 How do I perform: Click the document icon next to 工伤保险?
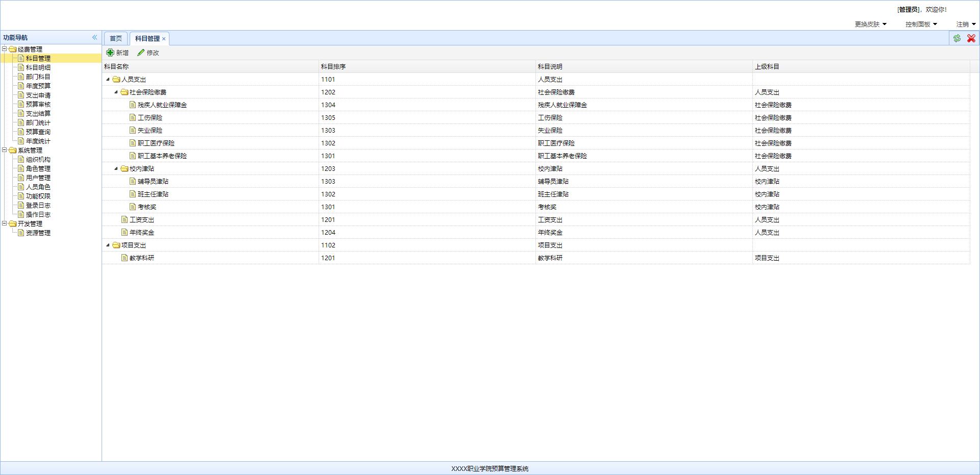click(133, 117)
